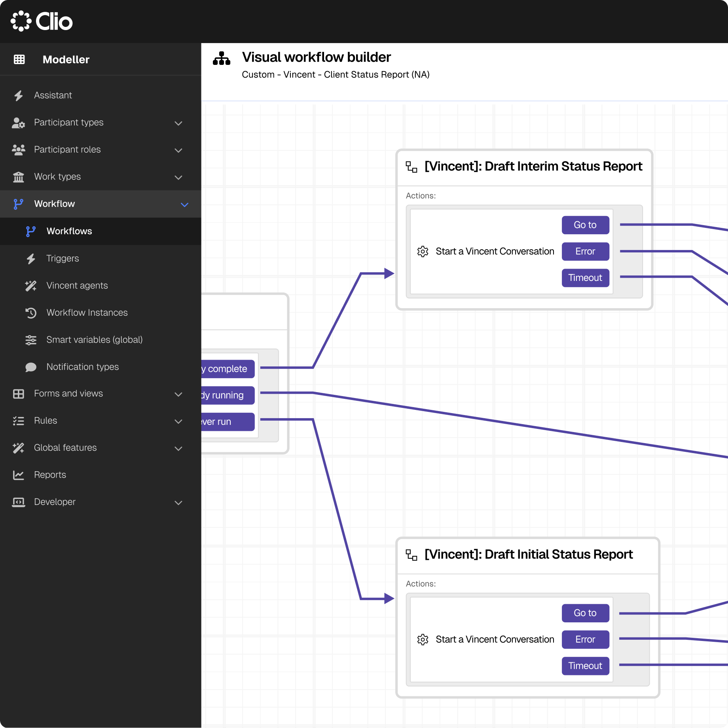
Task: Open the Triggers submenu item
Action: 100,258
